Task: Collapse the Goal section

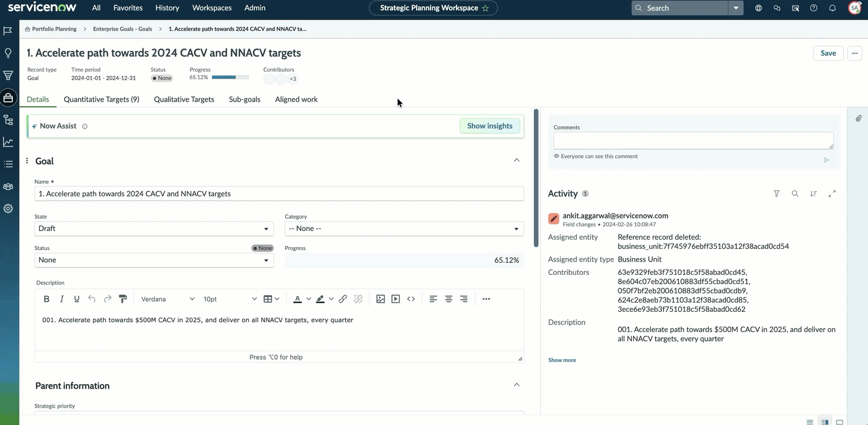Action: 517,160
